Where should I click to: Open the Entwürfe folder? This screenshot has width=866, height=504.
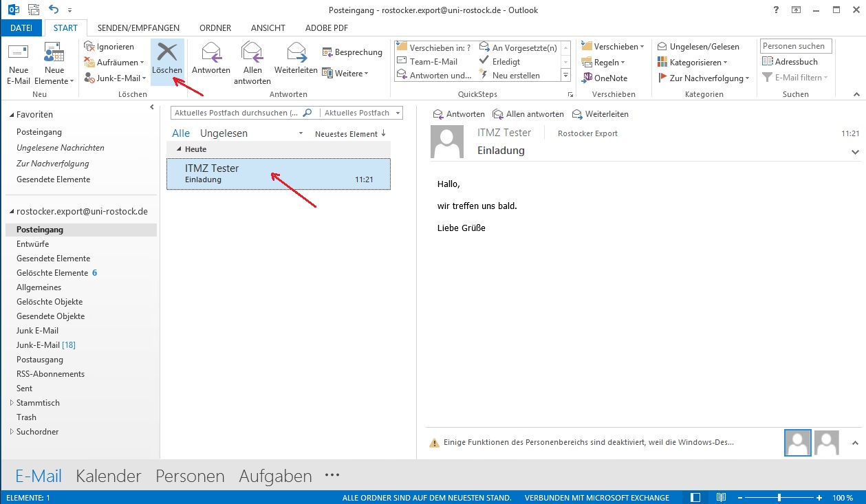(x=33, y=244)
